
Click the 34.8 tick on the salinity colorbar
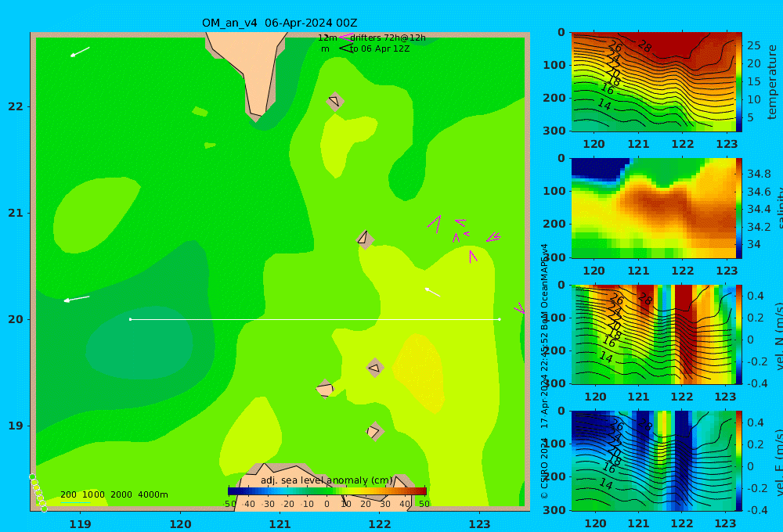pyautogui.click(x=759, y=174)
